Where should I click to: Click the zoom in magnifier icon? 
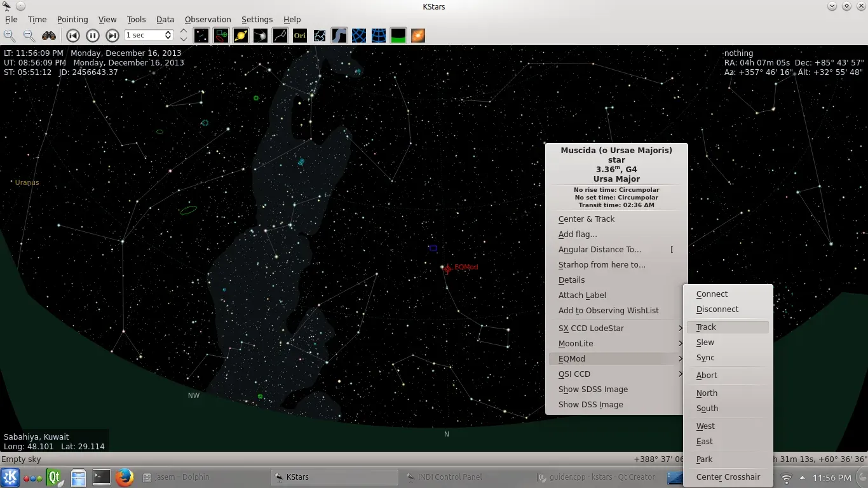pos(10,36)
